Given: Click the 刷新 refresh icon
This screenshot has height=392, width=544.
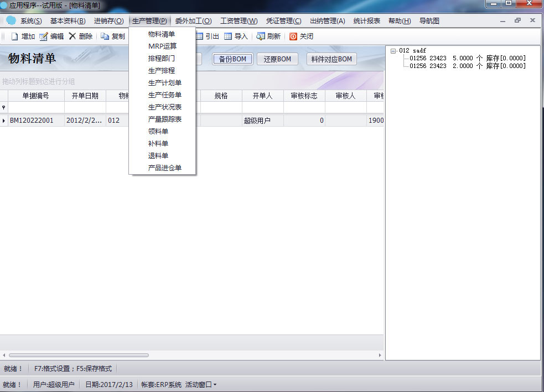Looking at the screenshot, I should [261, 36].
